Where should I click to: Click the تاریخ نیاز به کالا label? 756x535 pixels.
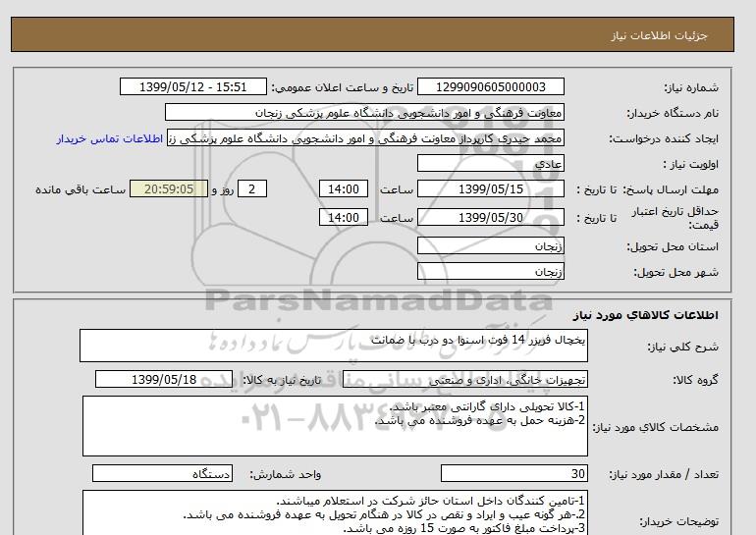(282, 380)
